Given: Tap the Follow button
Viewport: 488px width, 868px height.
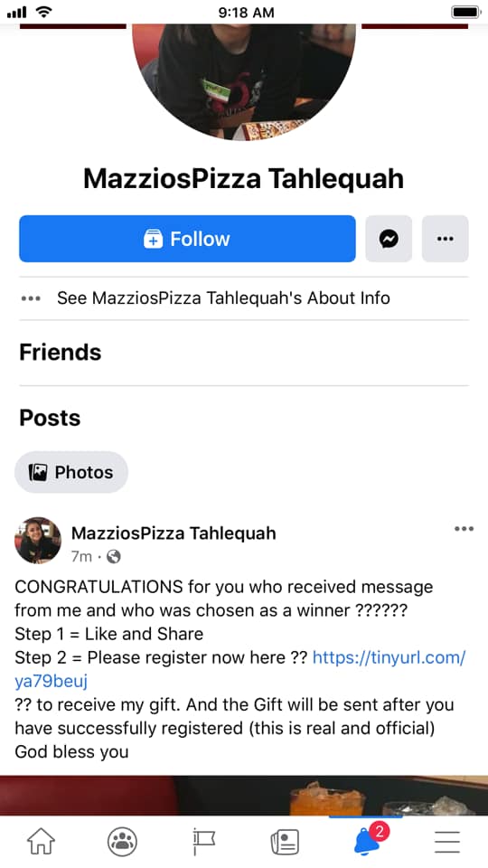Looking at the screenshot, I should pos(187,239).
